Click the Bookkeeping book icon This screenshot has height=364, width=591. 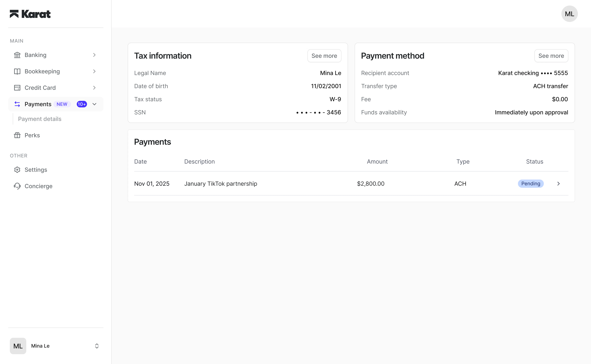17,71
